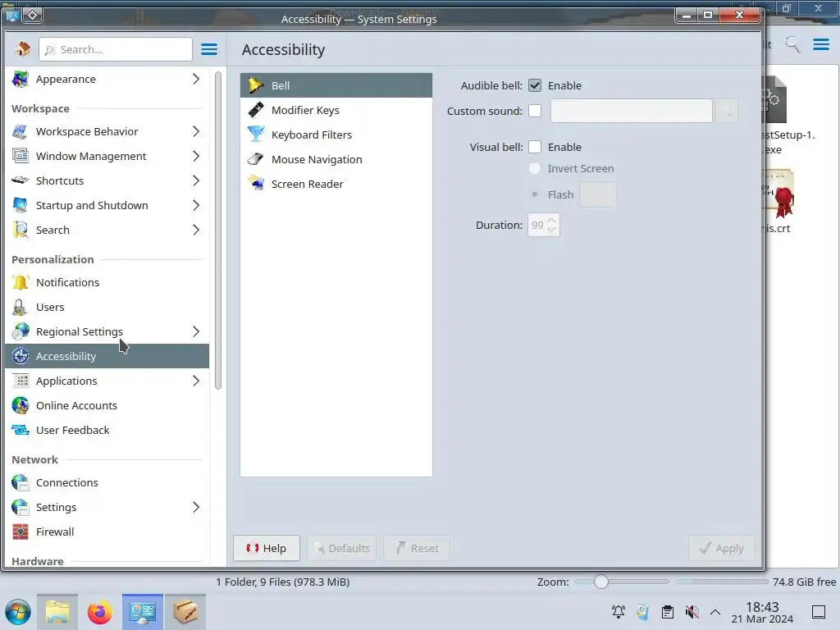This screenshot has width=840, height=630.
Task: Select Screen Reader in the module list
Action: 336,184
